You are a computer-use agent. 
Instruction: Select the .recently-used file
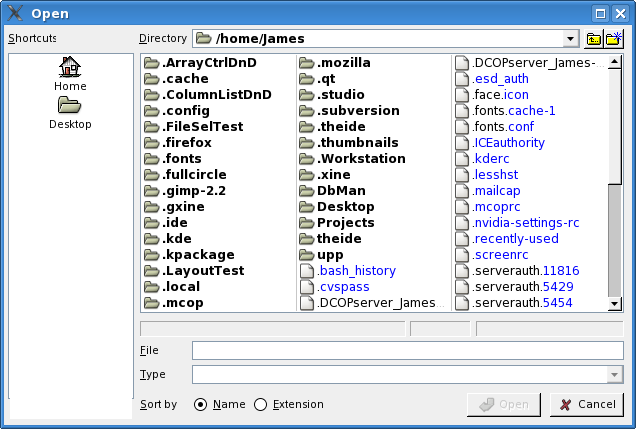click(515, 239)
